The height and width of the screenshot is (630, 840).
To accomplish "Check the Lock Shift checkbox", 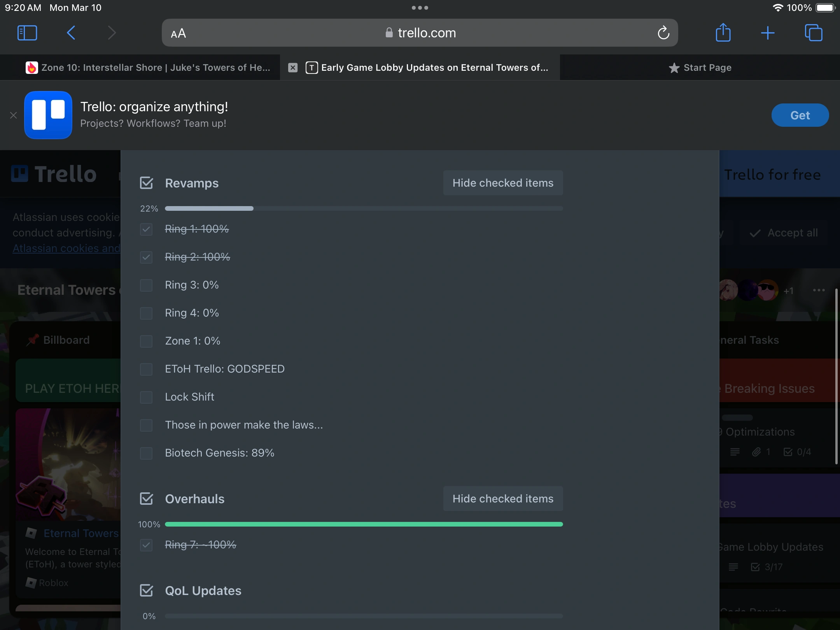I will pos(146,397).
